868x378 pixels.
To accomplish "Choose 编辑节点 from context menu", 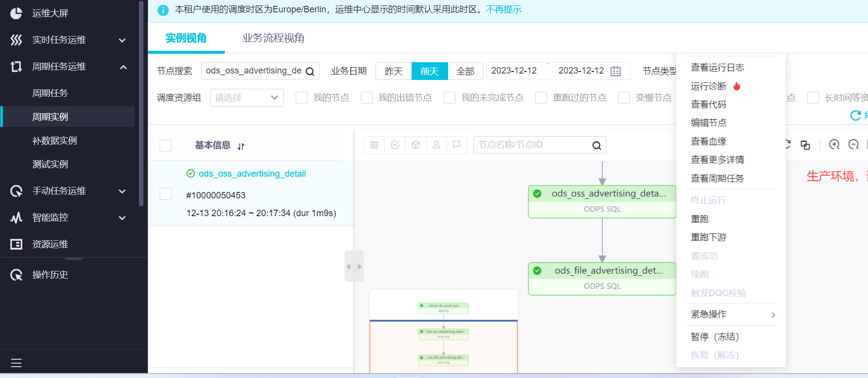I will pos(708,123).
